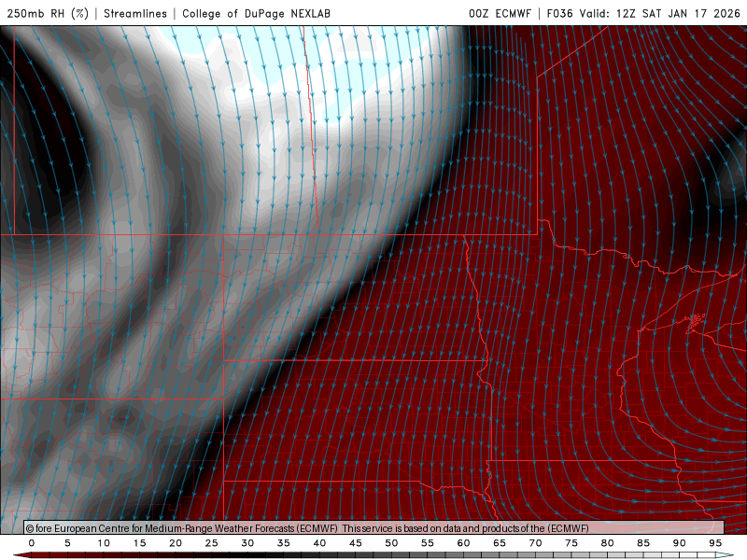
Task: Click the "0" label on the color scale
Action: click(x=32, y=543)
